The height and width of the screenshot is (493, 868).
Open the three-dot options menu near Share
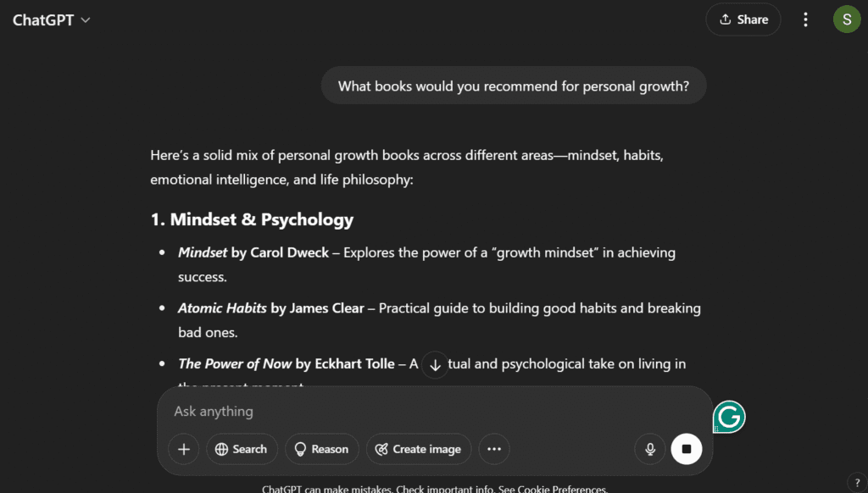805,20
